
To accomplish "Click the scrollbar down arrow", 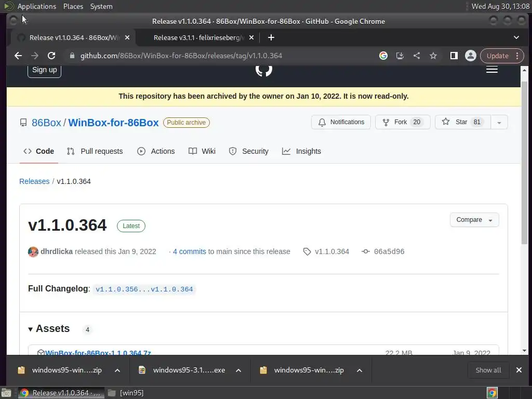I will (525, 351).
